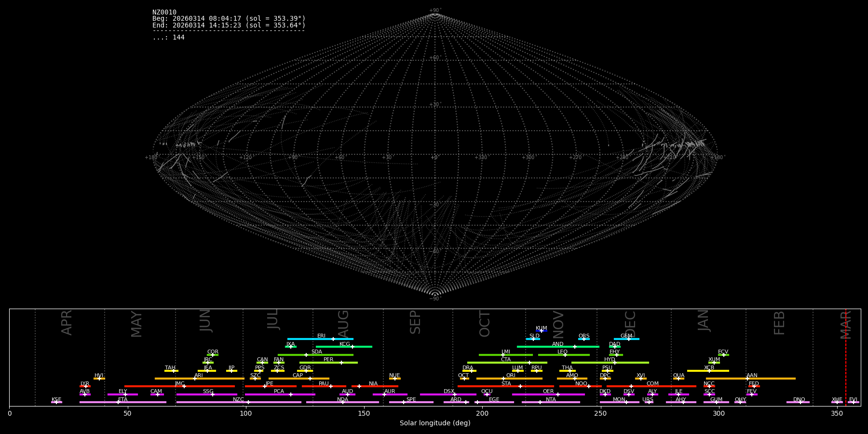Click the DRA shower label
Screen dimensions: 868x434
[468, 368]
